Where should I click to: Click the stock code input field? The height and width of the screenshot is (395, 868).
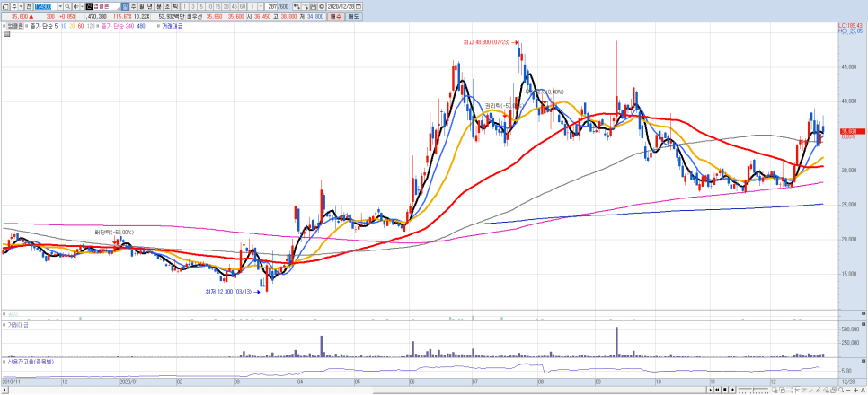point(45,6)
